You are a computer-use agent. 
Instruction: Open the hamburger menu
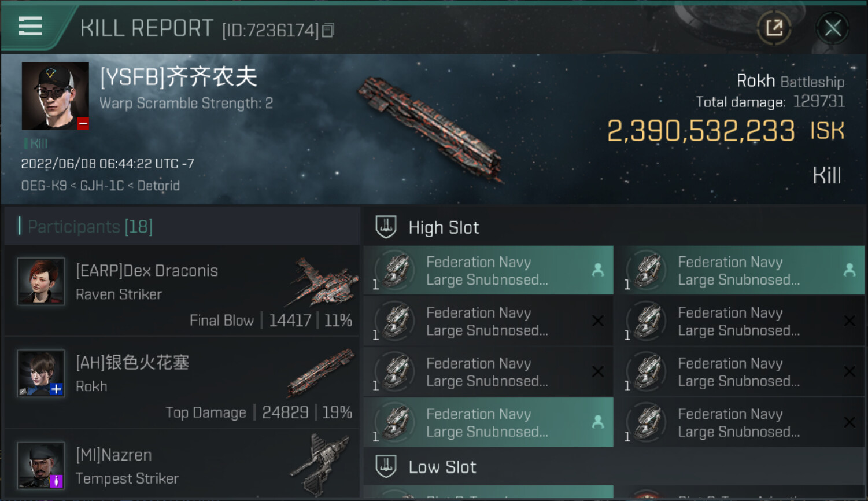(30, 26)
